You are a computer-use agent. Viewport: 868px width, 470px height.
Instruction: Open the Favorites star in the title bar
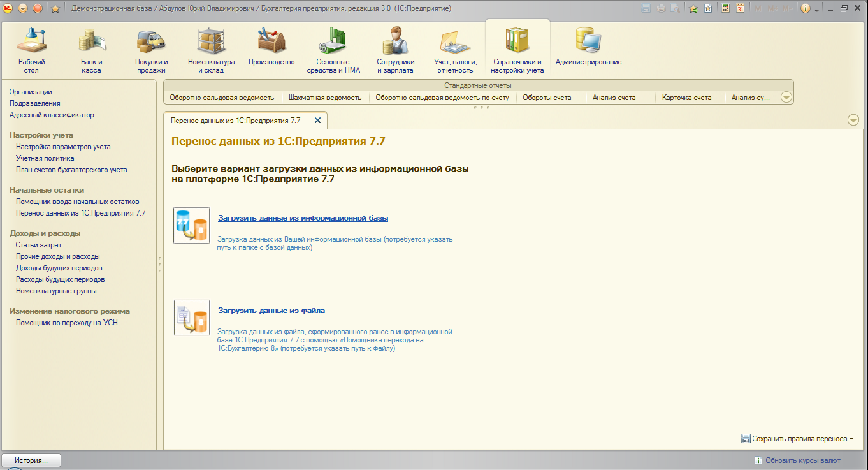(55, 8)
